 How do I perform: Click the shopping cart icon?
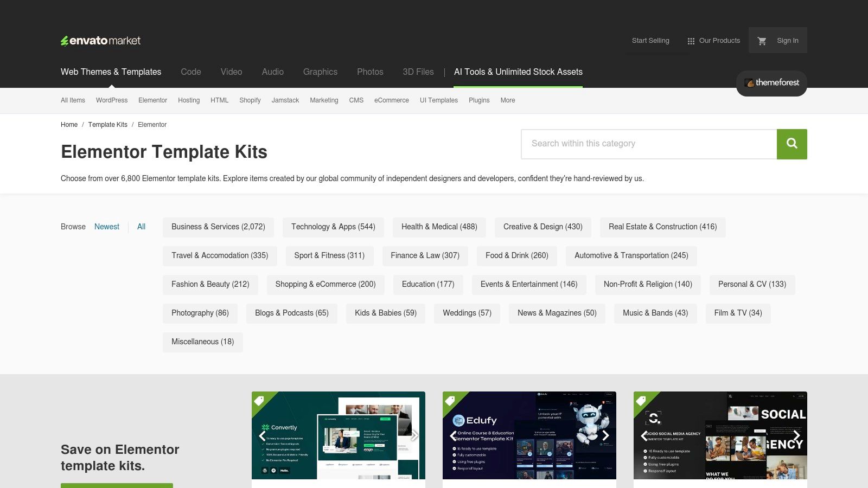(762, 40)
